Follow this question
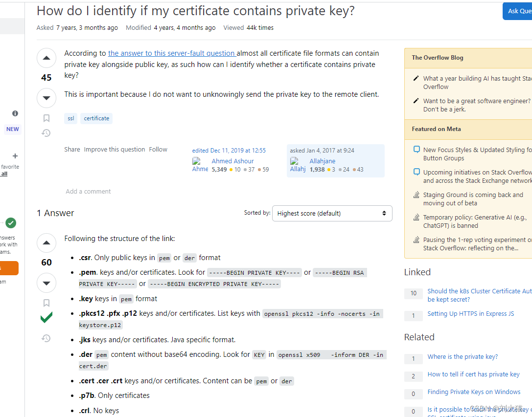 click(158, 150)
